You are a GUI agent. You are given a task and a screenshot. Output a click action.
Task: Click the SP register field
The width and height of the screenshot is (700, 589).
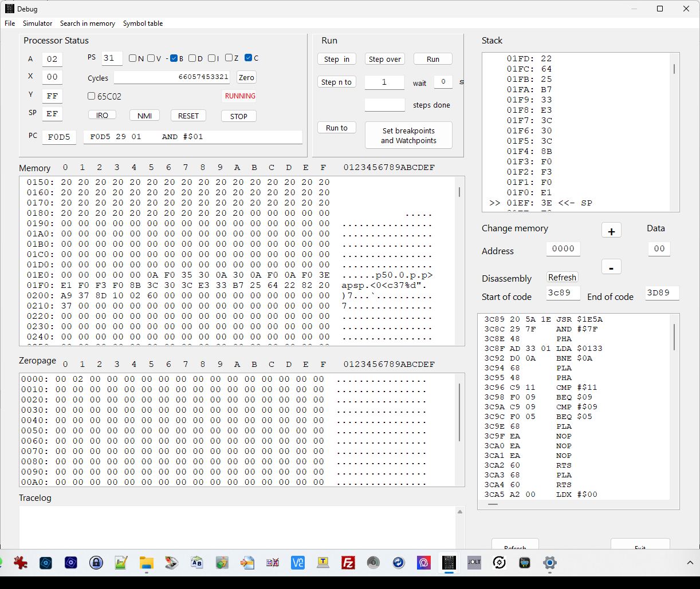pos(52,113)
